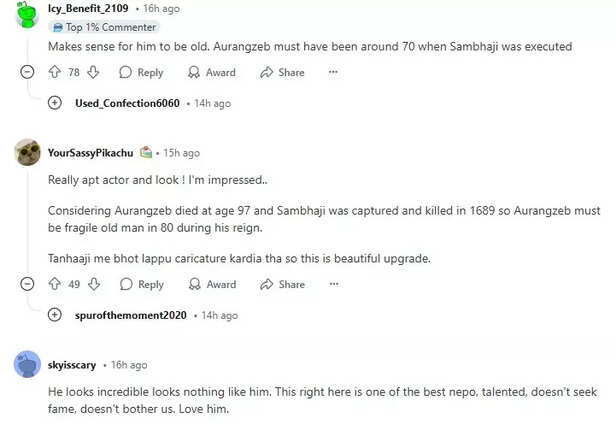This screenshot has width=616, height=424.
Task: Open more options on YourSassyPikachu's comment
Action: tap(333, 284)
